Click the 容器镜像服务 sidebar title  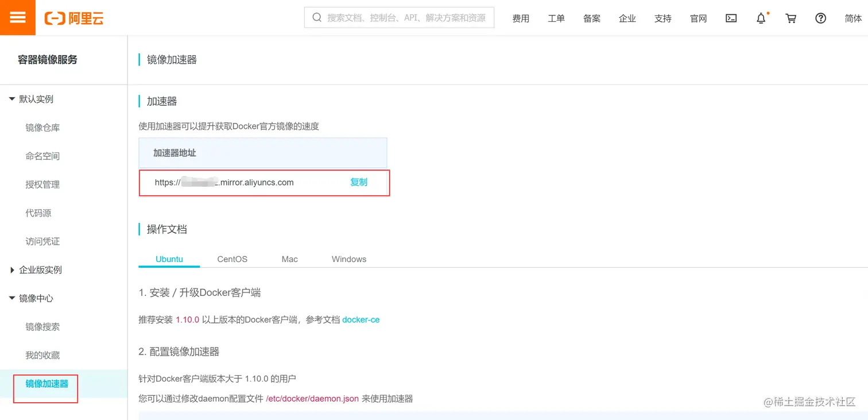coord(48,60)
